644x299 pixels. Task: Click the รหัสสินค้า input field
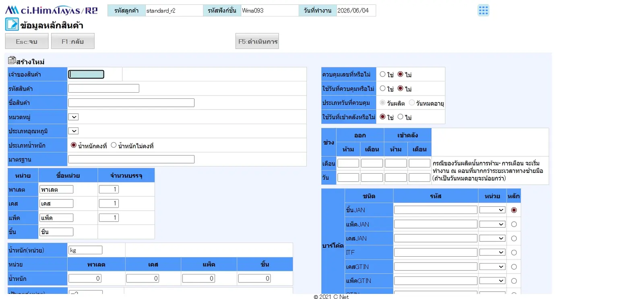coord(104,88)
